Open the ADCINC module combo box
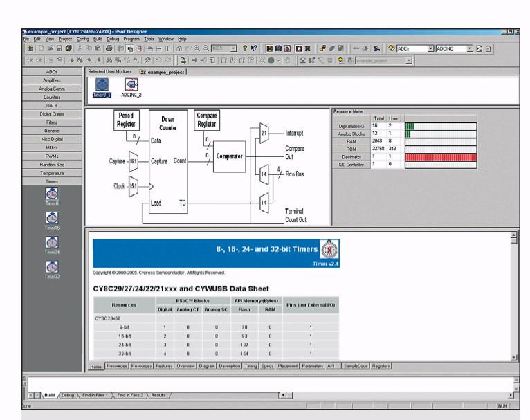Viewport: 530px width, 420px height. (470, 48)
